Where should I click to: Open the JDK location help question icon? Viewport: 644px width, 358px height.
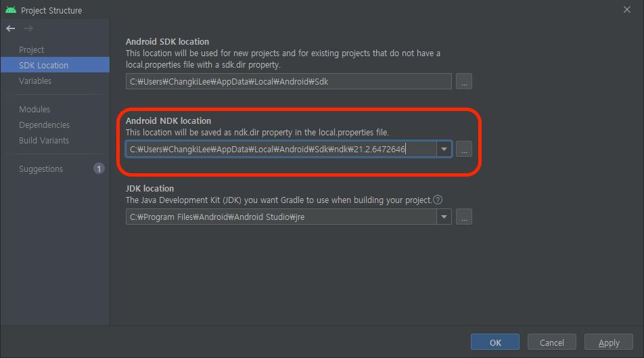pos(438,200)
